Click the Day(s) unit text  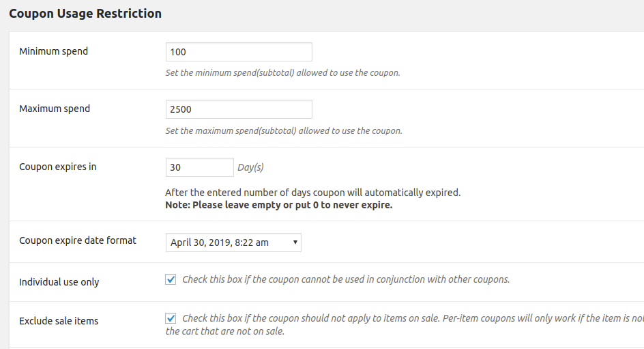250,167
